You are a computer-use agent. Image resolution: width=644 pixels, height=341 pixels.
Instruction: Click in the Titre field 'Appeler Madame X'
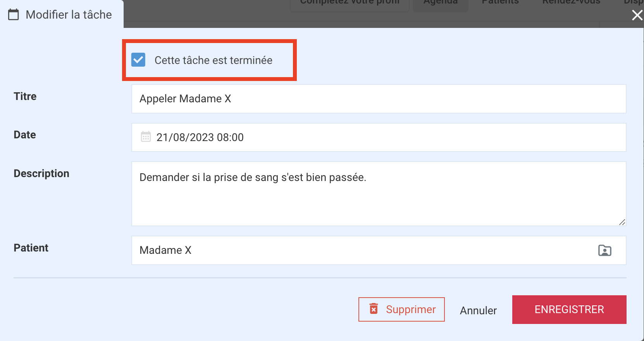[x=379, y=99]
